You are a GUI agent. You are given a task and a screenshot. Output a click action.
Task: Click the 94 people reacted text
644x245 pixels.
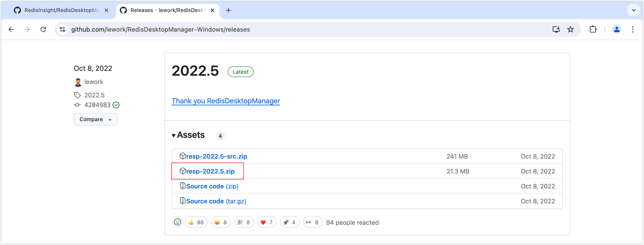[x=352, y=223]
